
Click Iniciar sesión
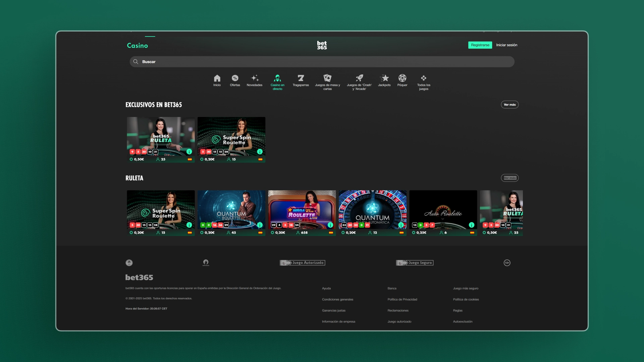tap(507, 45)
